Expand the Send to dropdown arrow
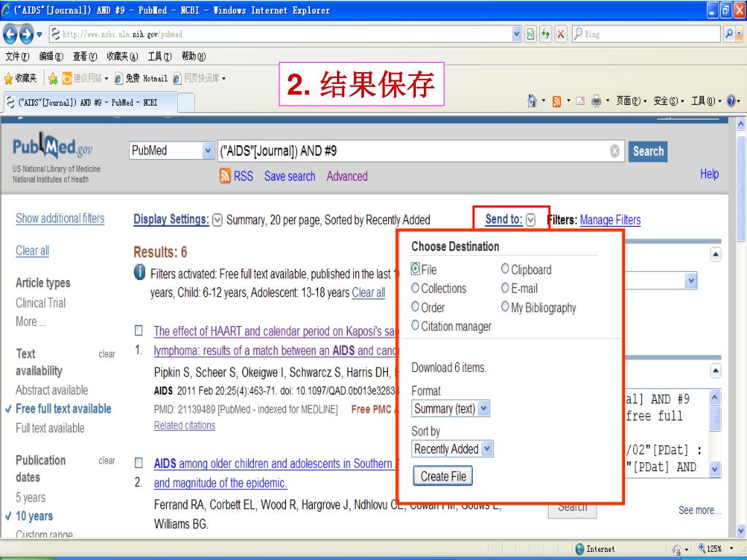Screen dimensions: 747x560 click(531, 219)
